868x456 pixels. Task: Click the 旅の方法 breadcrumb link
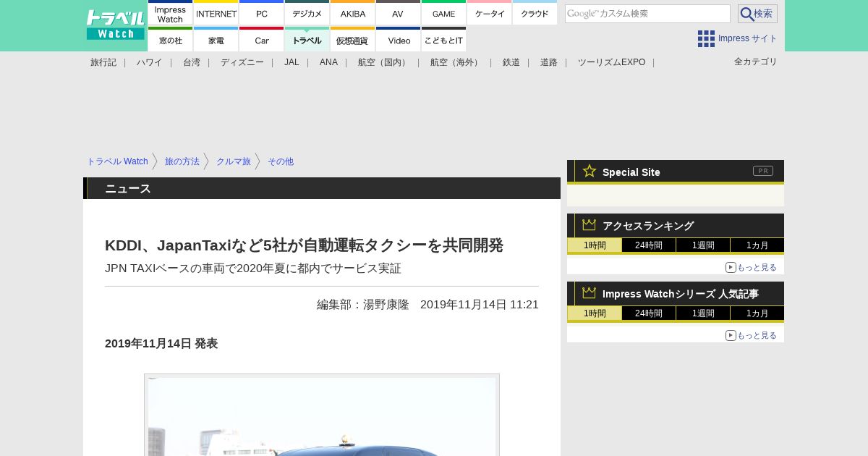[x=182, y=161]
